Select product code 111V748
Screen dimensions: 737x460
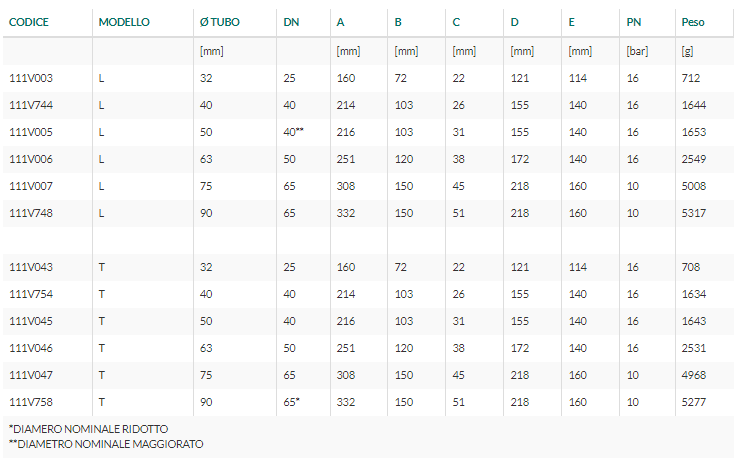click(x=31, y=213)
